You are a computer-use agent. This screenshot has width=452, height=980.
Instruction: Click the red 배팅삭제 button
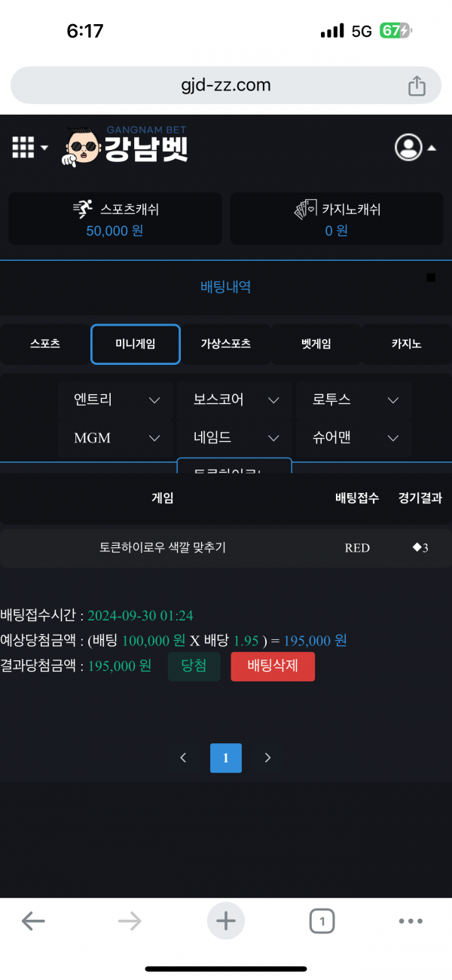click(x=272, y=666)
